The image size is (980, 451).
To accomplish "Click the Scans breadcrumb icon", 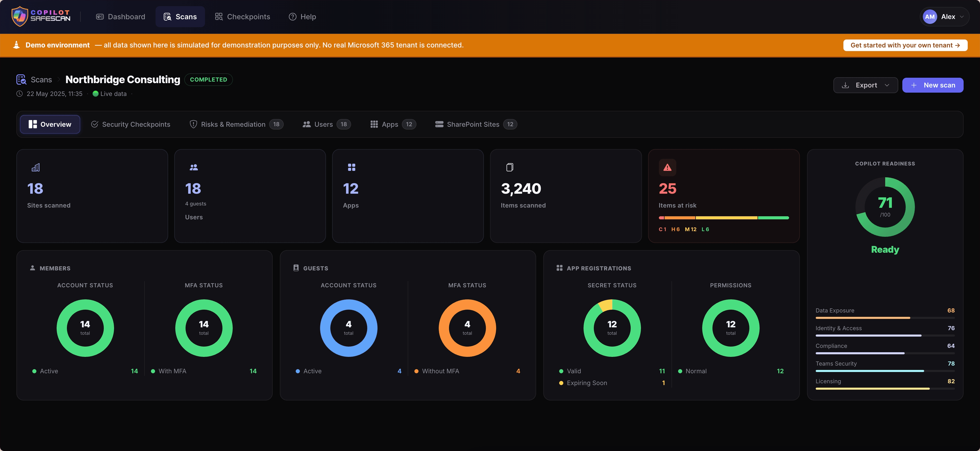I will (x=21, y=80).
